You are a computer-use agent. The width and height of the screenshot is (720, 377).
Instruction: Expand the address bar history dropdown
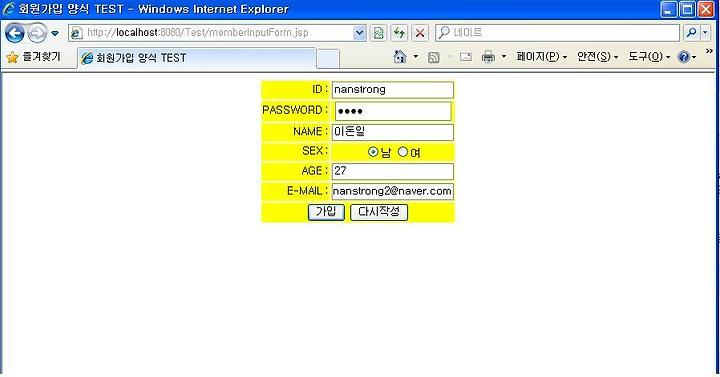(360, 33)
